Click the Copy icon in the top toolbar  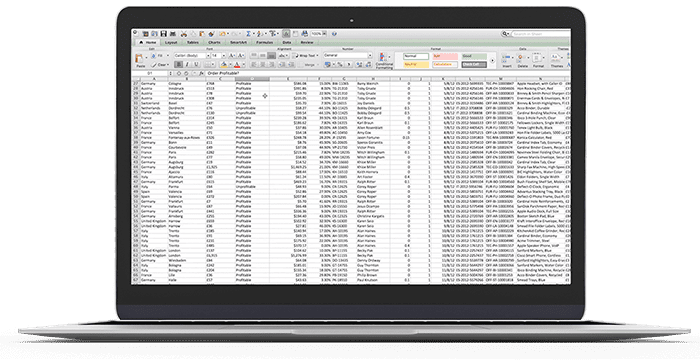193,34
